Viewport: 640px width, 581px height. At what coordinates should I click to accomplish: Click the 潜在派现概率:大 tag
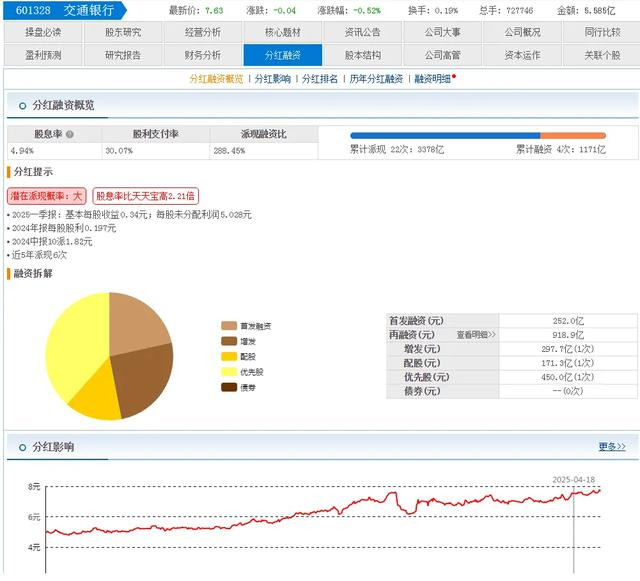(x=47, y=196)
